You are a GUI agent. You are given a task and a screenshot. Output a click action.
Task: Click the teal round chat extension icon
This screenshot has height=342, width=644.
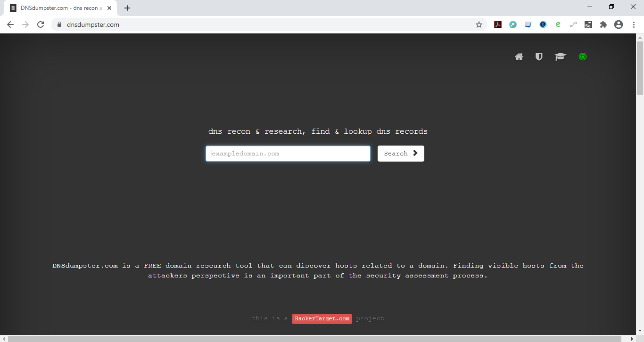(513, 24)
